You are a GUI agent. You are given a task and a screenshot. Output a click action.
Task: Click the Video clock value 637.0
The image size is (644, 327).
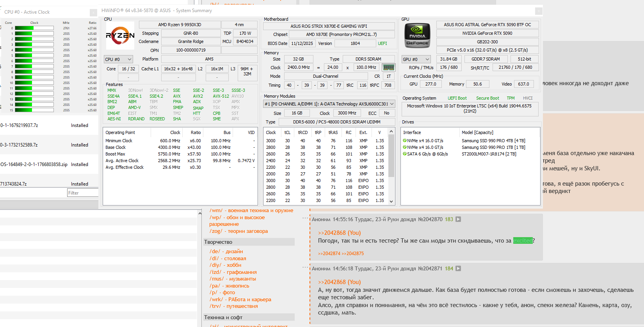(523, 84)
